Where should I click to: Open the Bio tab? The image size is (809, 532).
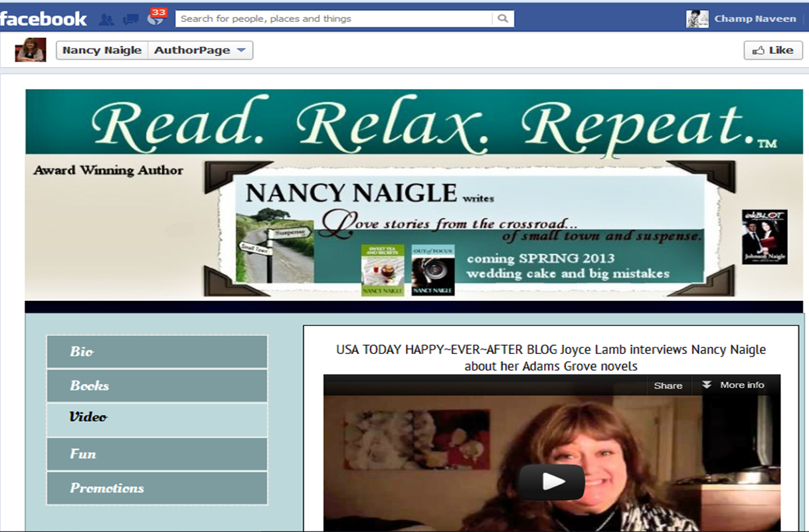tap(157, 352)
